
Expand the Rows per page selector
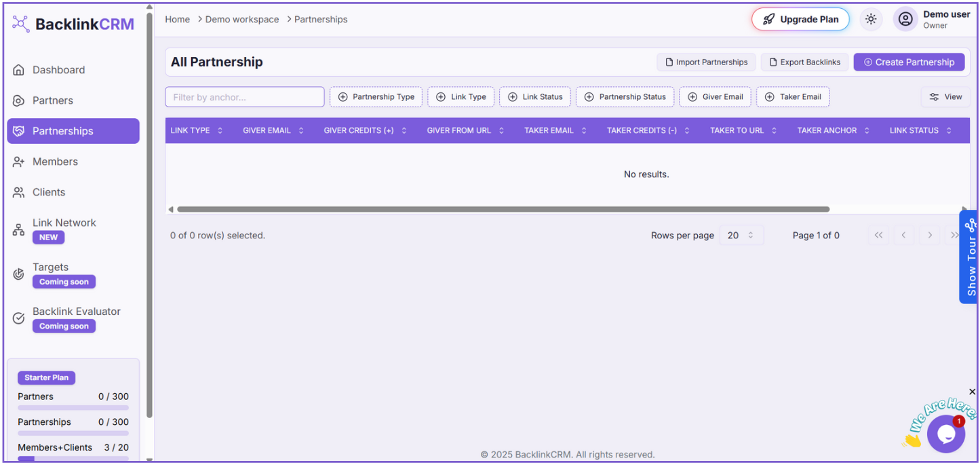741,236
